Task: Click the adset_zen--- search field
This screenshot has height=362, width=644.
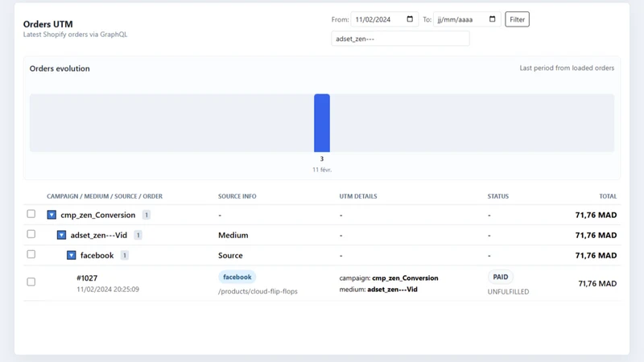Action: (x=400, y=39)
